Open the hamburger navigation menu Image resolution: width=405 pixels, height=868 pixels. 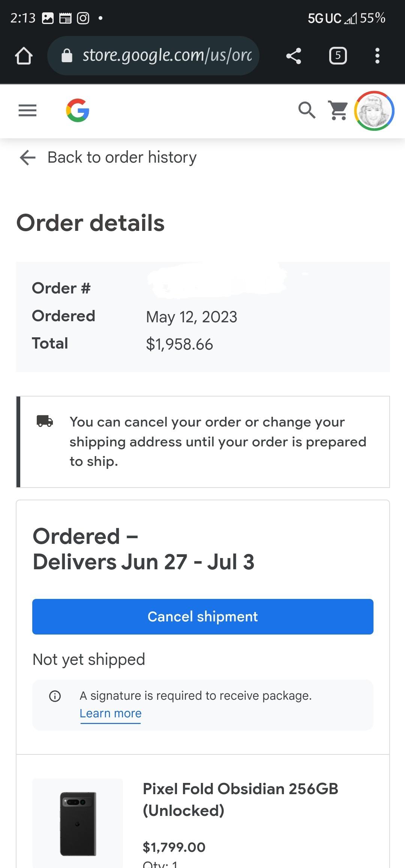27,111
